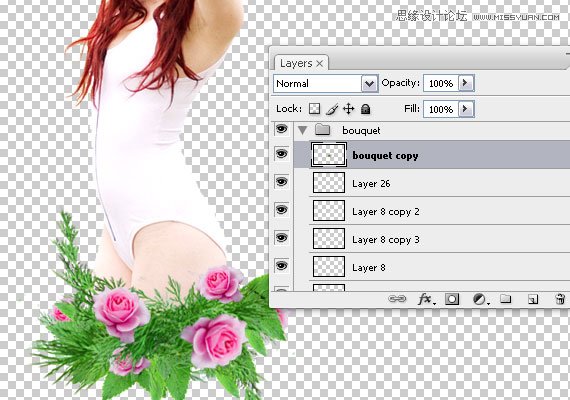570x400 pixels.
Task: Create a new group folder
Action: pos(505,299)
